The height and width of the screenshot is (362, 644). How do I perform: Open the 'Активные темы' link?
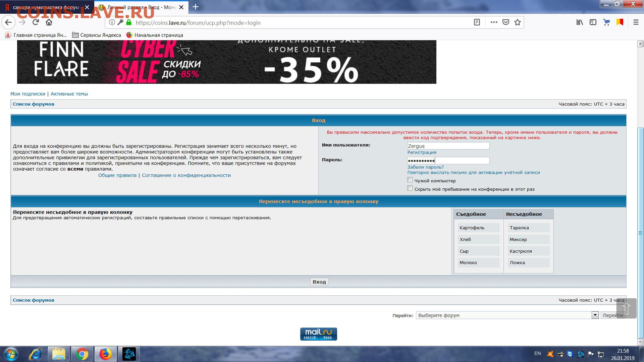pos(69,94)
